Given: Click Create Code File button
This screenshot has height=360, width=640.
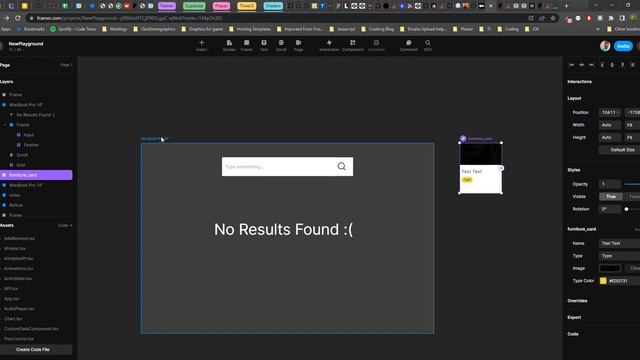Looking at the screenshot, I should point(36,350).
